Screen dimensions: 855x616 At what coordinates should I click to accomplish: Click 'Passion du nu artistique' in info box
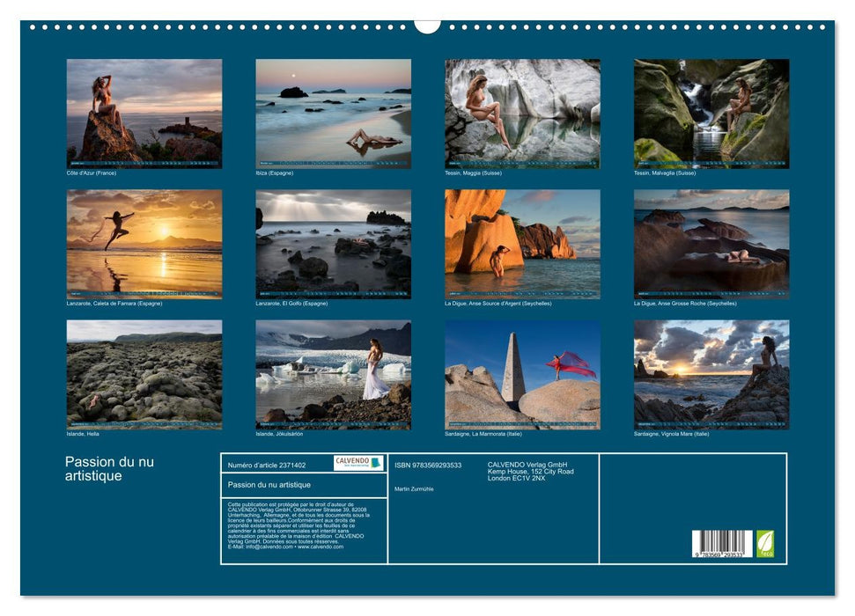[x=269, y=485]
